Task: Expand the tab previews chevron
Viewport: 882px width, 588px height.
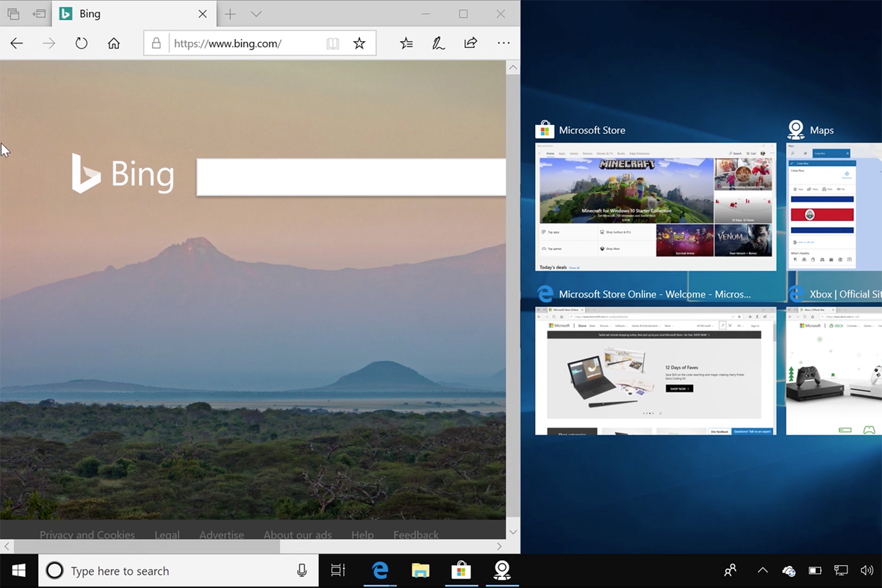Action: [256, 14]
